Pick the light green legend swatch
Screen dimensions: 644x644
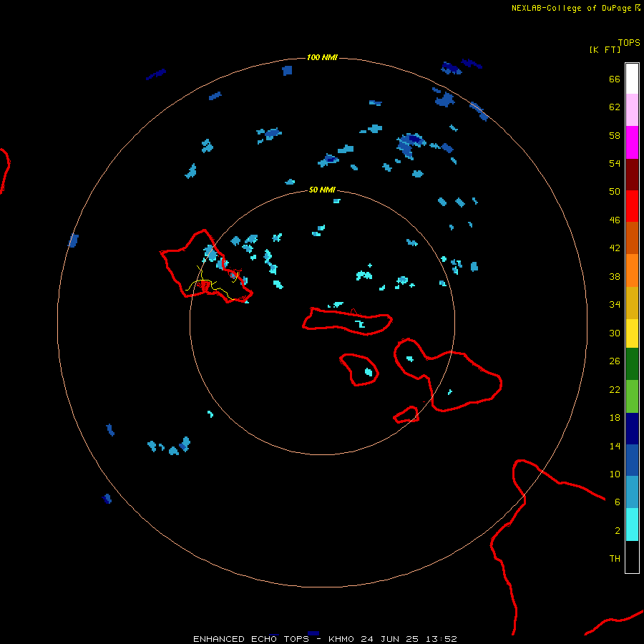pyautogui.click(x=632, y=396)
